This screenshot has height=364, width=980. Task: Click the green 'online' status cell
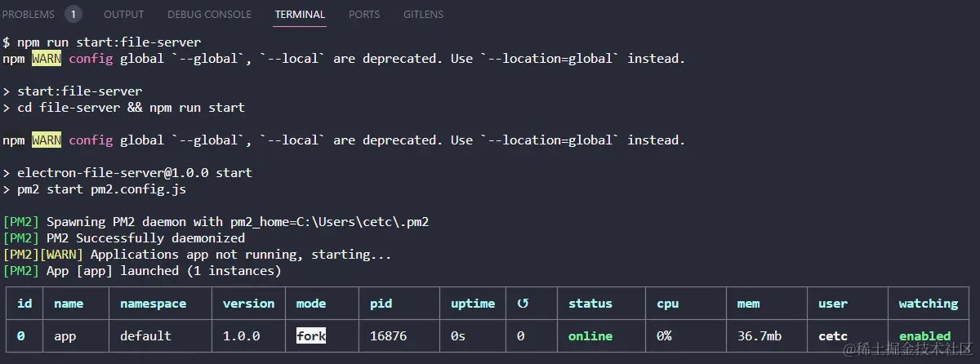(x=590, y=335)
